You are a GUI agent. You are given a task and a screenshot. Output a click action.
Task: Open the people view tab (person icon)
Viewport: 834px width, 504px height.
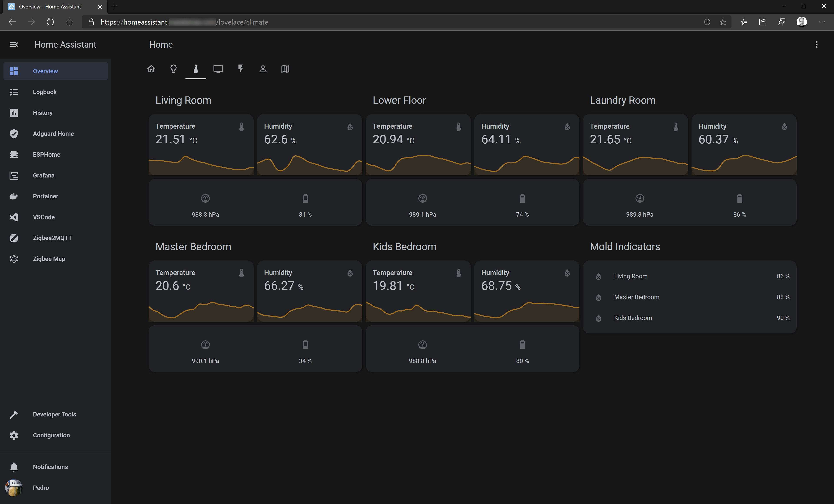pyautogui.click(x=263, y=69)
